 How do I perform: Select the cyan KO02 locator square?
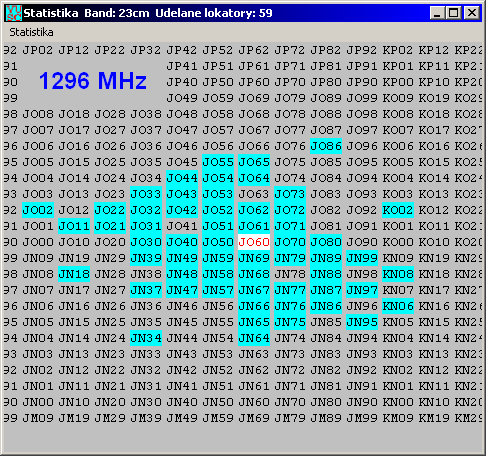(398, 210)
